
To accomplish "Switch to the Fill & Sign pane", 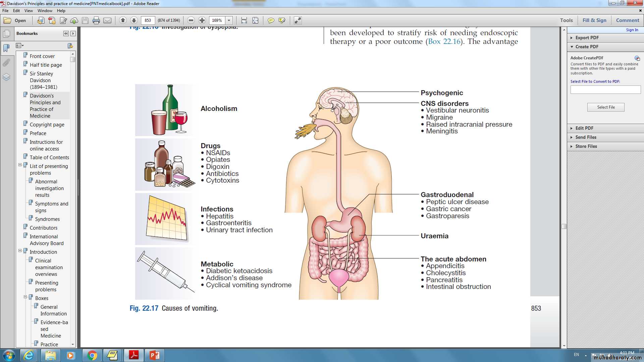I will click(x=594, y=20).
